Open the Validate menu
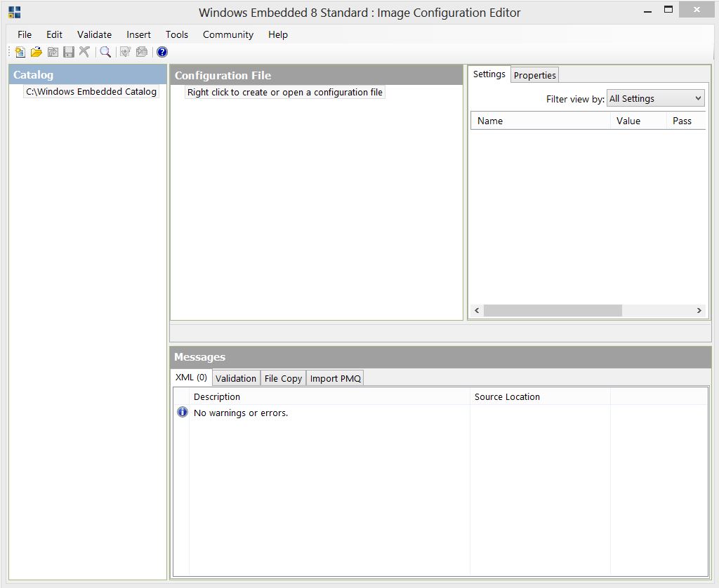 pyautogui.click(x=94, y=34)
